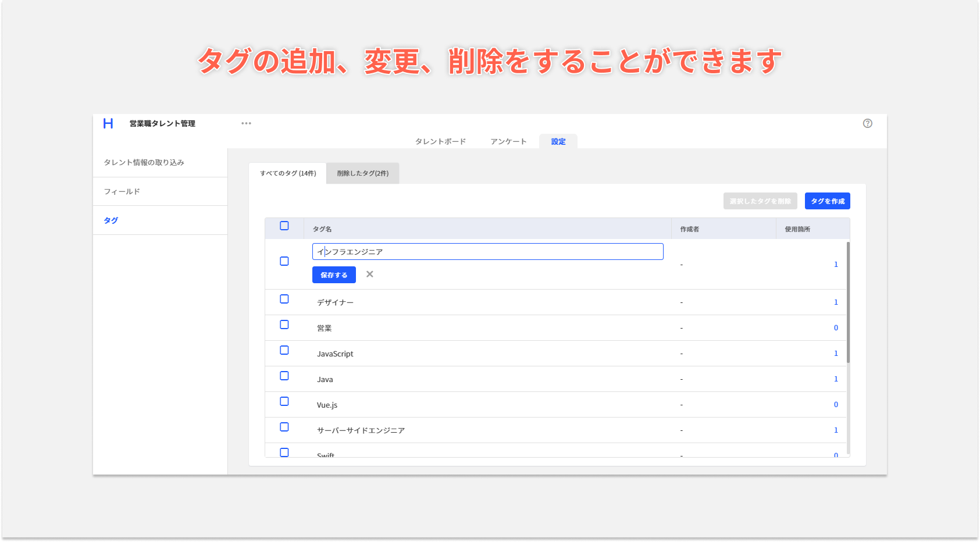Select the すべてのタグ (14件) tab

pyautogui.click(x=288, y=173)
